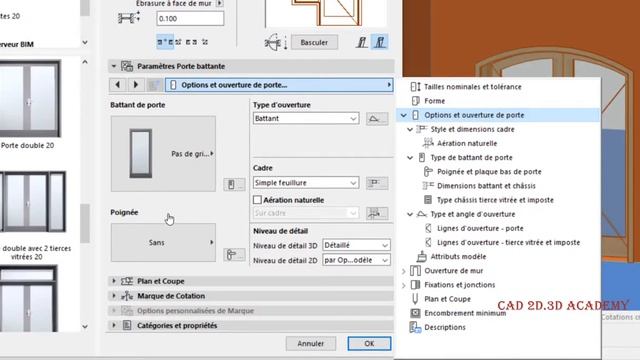640x360 pixels.
Task: Open opening type settings icon beside Battant
Action: 377,119
